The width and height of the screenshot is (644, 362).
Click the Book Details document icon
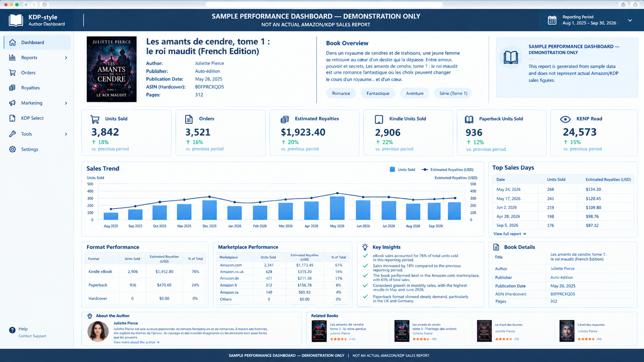(x=496, y=247)
